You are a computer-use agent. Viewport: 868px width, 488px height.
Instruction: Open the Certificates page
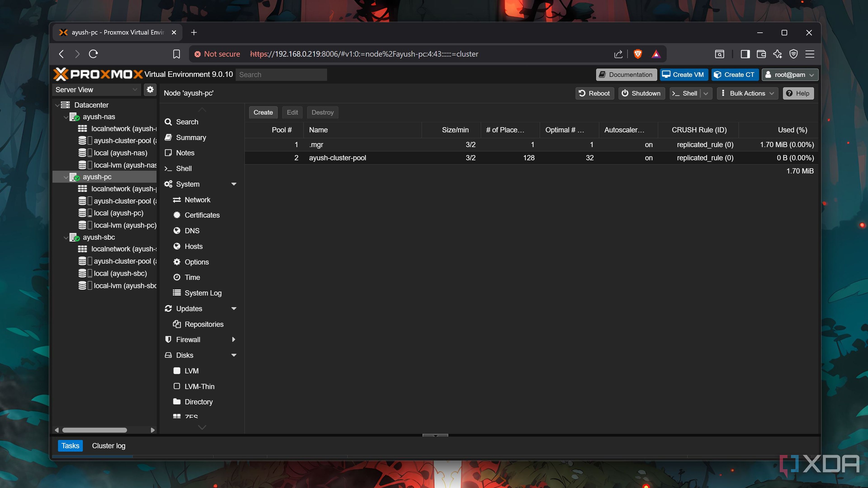click(202, 215)
